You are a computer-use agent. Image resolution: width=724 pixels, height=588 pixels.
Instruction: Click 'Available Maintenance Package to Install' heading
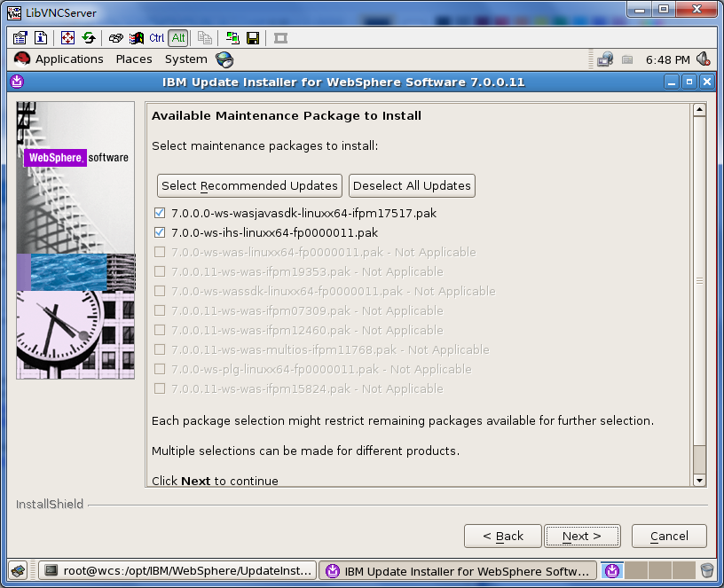[x=287, y=115]
